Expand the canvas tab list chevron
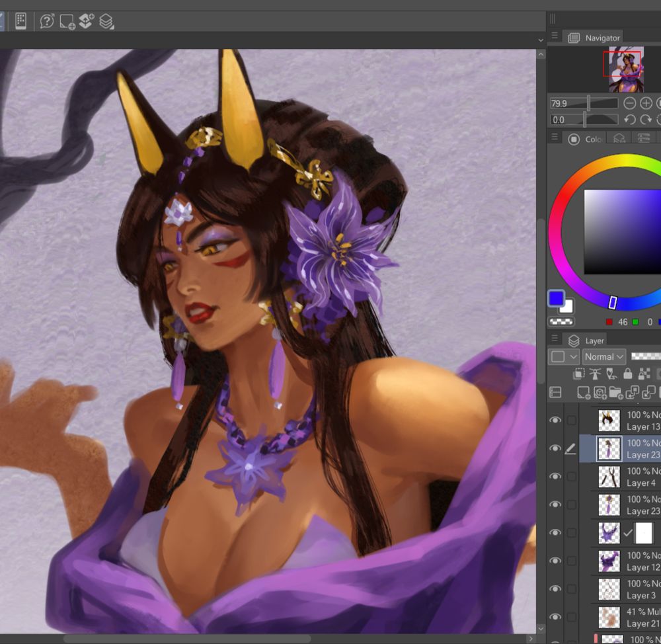Viewport: 661px width, 644px height. [541, 40]
